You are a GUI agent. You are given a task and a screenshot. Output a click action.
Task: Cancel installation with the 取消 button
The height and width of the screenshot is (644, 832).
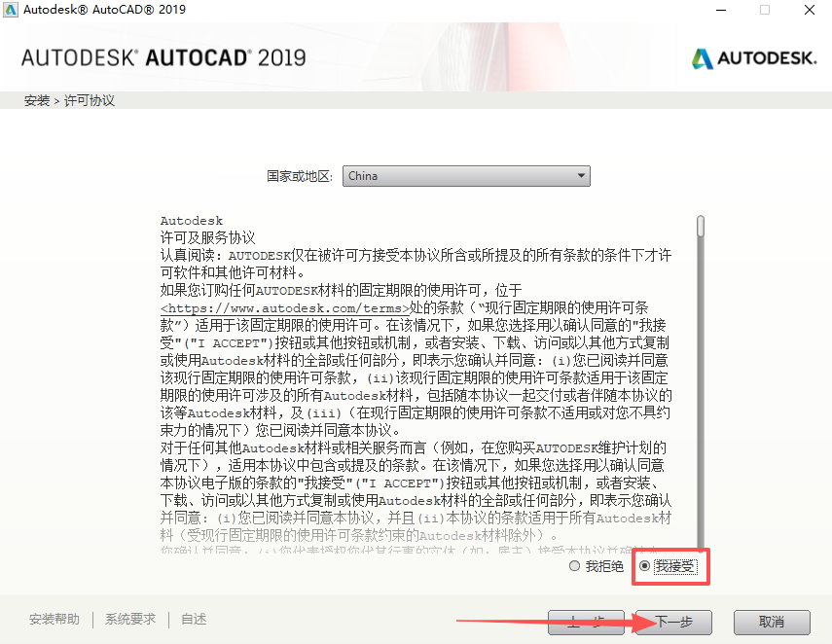[x=772, y=623]
